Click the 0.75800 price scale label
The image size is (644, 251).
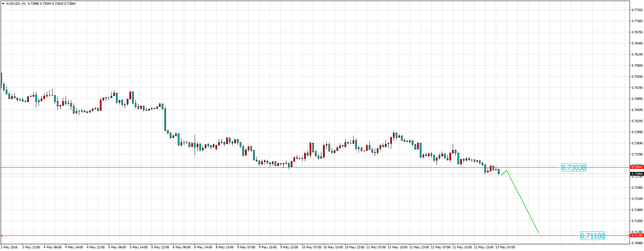point(637,66)
